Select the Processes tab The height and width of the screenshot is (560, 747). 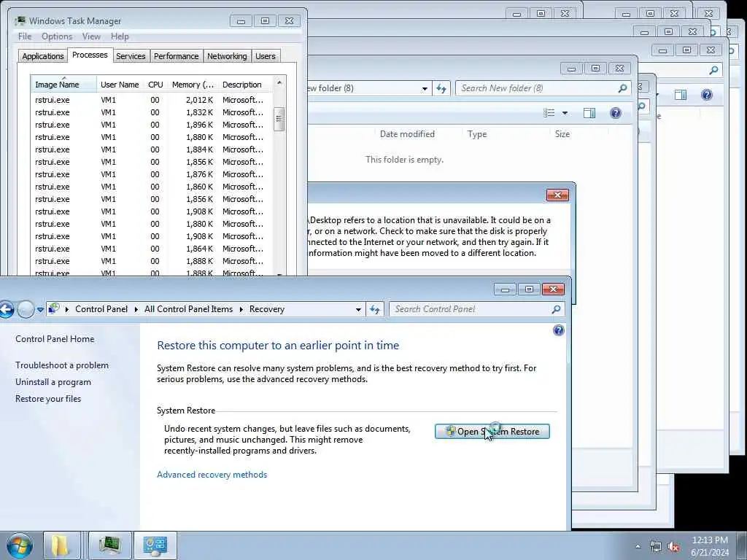click(x=90, y=55)
